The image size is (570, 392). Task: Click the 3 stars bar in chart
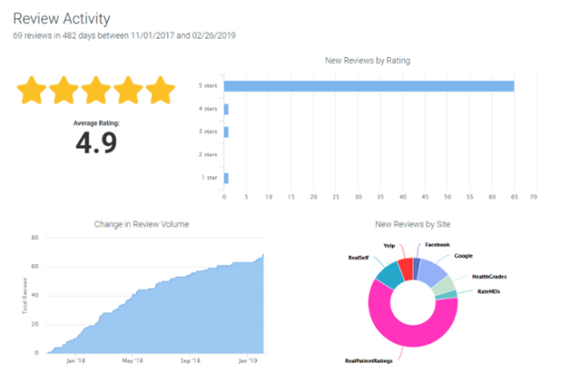point(226,132)
